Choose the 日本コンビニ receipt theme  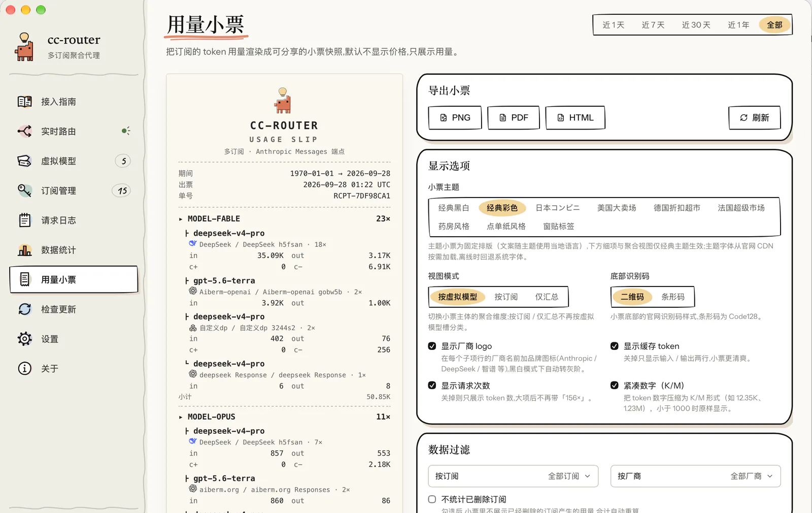[557, 208]
